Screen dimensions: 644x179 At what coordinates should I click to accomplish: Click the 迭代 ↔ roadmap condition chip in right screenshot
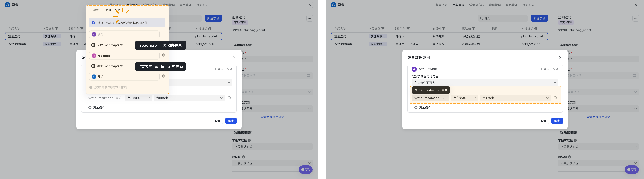(430, 98)
